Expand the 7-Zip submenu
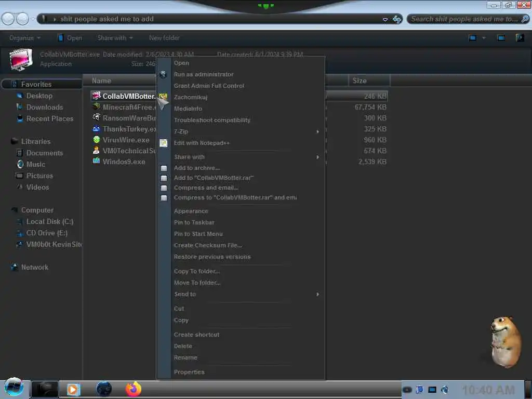This screenshot has width=532, height=399. click(x=317, y=131)
